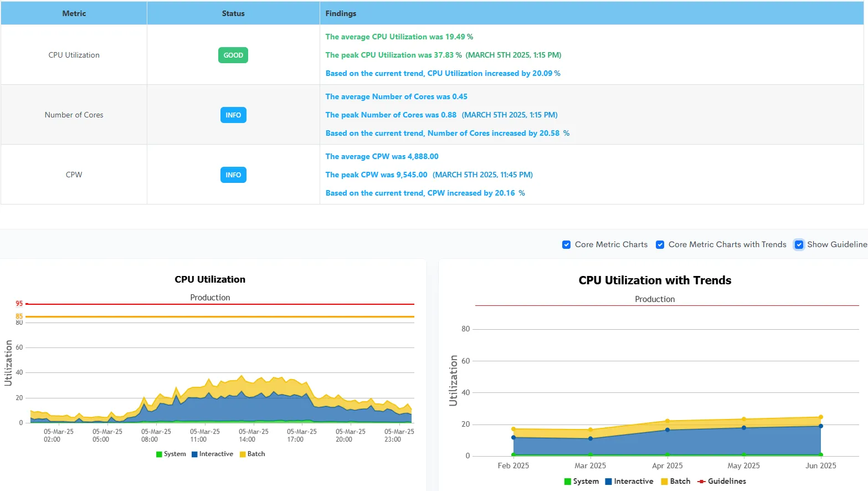This screenshot has height=491, width=868.
Task: Select the Metric column header
Action: (74, 13)
